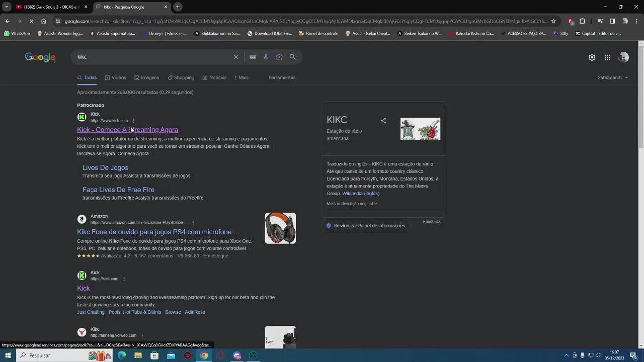
Task: Open the Lives De Jogos sitelink
Action: pos(105,167)
